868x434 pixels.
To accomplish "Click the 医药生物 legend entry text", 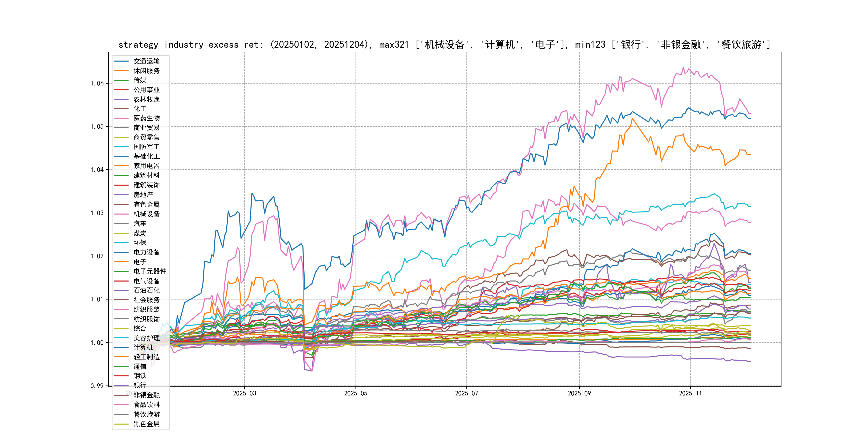I will [x=146, y=118].
